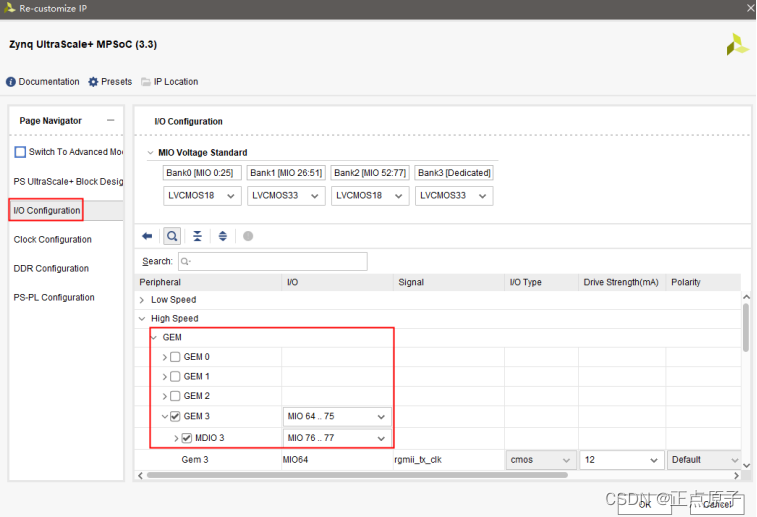
Task: Open Bank0 LVCMOS18 voltage dropdown
Action: tap(202, 196)
